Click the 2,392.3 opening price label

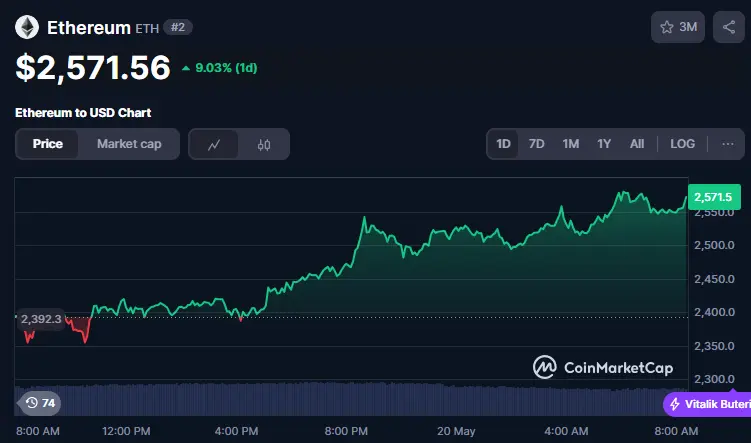pos(41,319)
